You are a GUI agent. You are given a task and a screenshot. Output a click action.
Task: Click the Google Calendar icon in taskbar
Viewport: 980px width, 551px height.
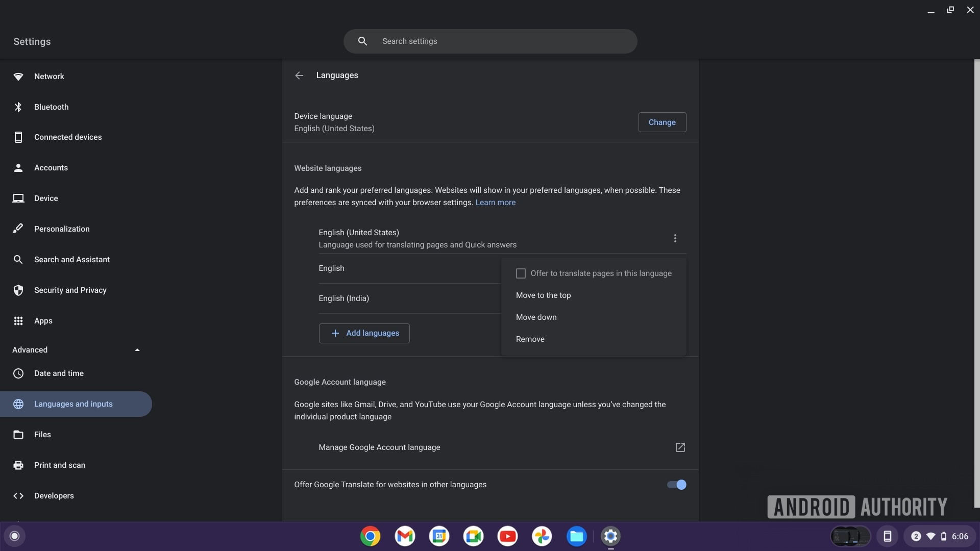click(439, 536)
